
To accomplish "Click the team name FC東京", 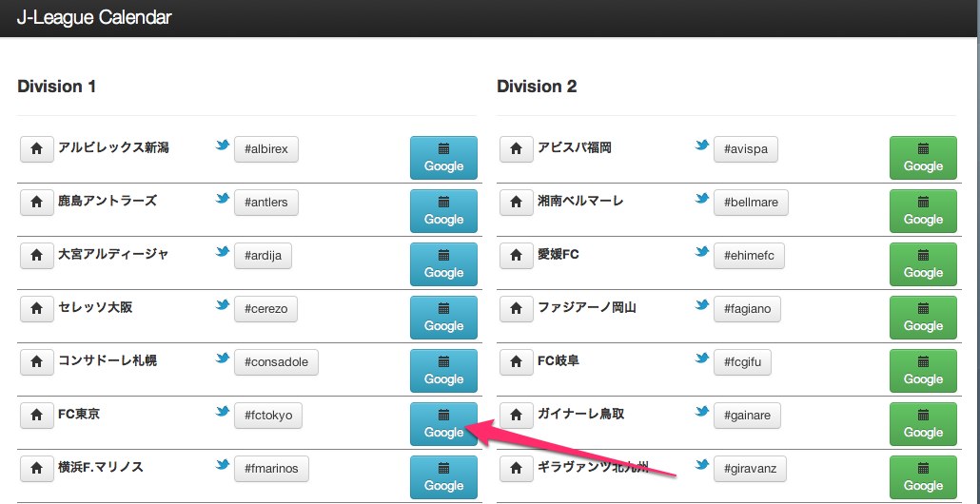I will click(x=79, y=414).
